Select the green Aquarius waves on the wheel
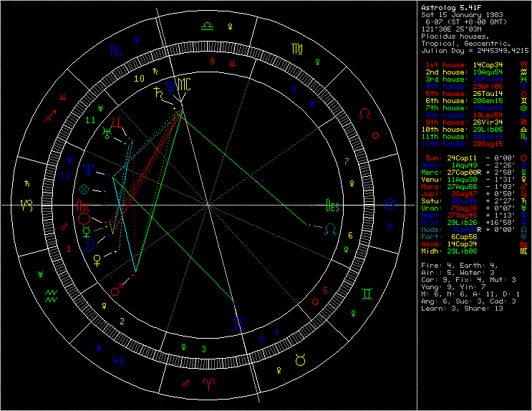Image resolution: width=532 pixels, height=411 pixels. point(52,295)
